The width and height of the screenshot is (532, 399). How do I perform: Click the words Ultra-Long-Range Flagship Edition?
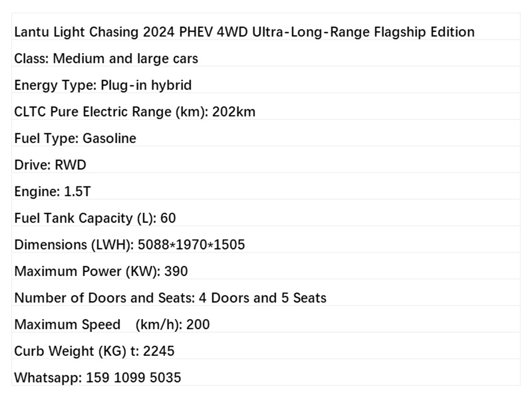pos(364,32)
